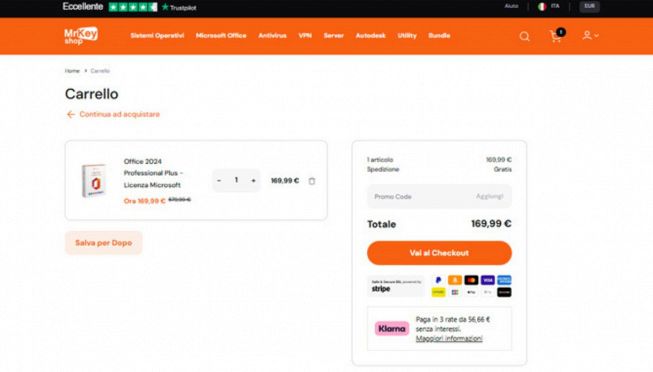Click the Mastercard payment icon
Image resolution: width=653 pixels, height=372 pixels.
[471, 280]
